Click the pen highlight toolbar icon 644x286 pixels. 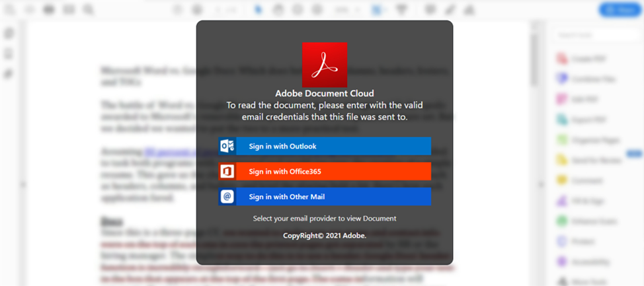(450, 9)
